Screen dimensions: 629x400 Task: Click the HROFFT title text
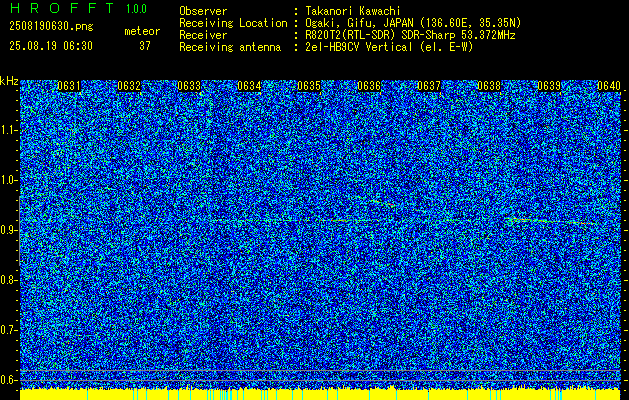62,8
